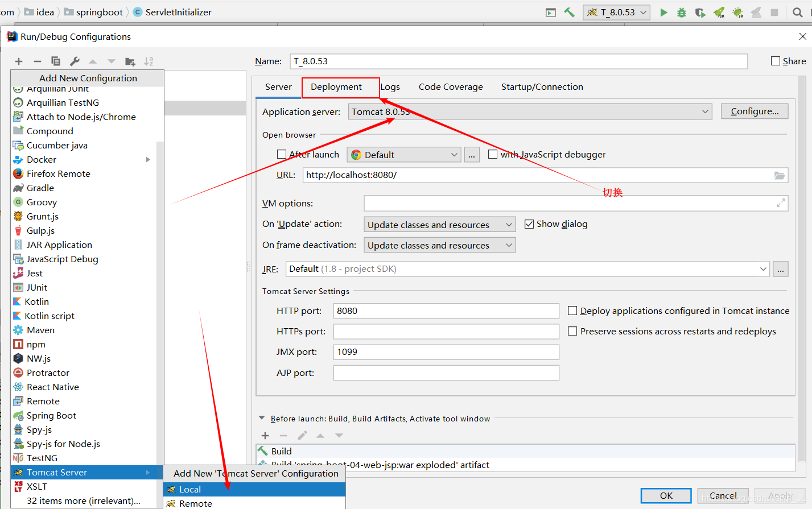Viewport: 812px width, 509px height.
Task: Check Preserve sessions across restarts and redeploys
Action: pyautogui.click(x=572, y=331)
